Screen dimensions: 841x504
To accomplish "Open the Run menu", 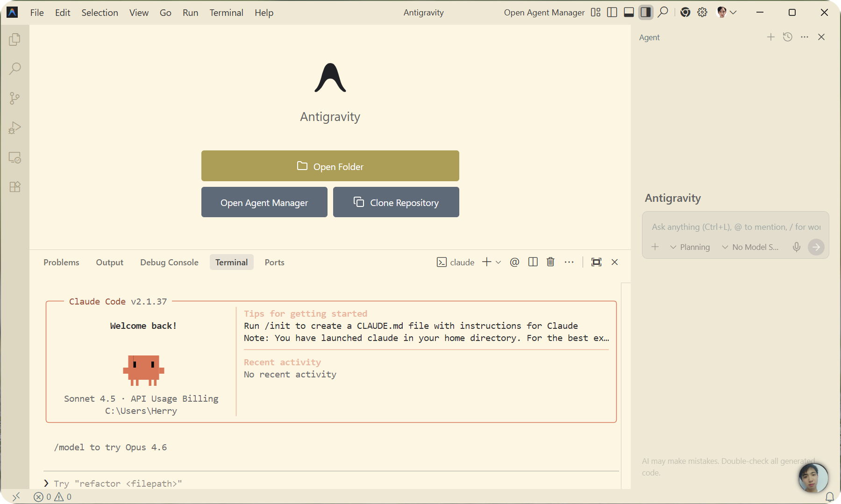I will pyautogui.click(x=190, y=13).
